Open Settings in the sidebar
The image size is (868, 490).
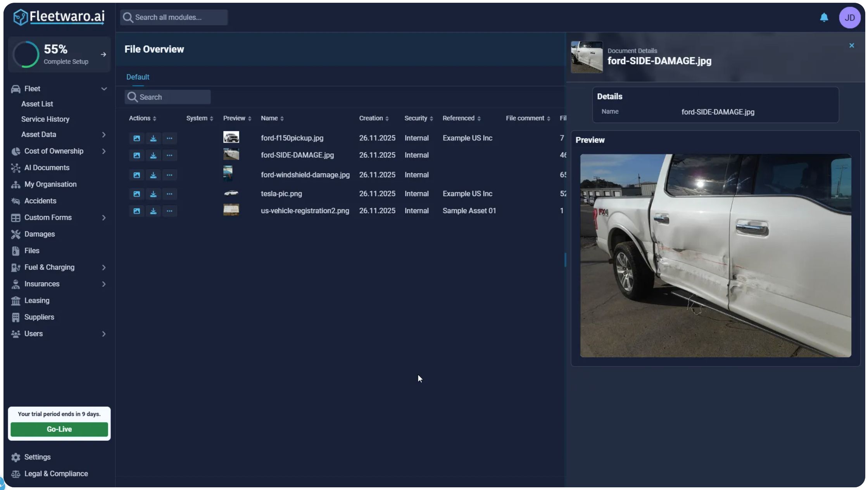37,457
